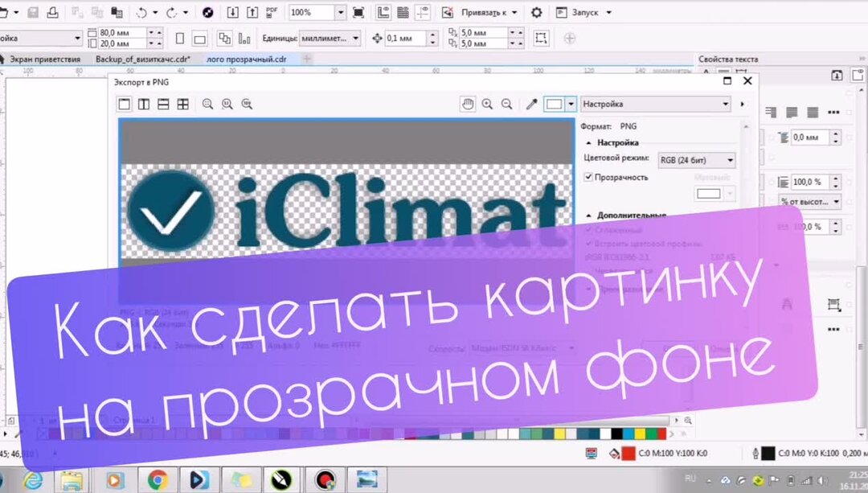Click the Zoom in magnifier in export dialog
The width and height of the screenshot is (868, 493).
(487, 104)
